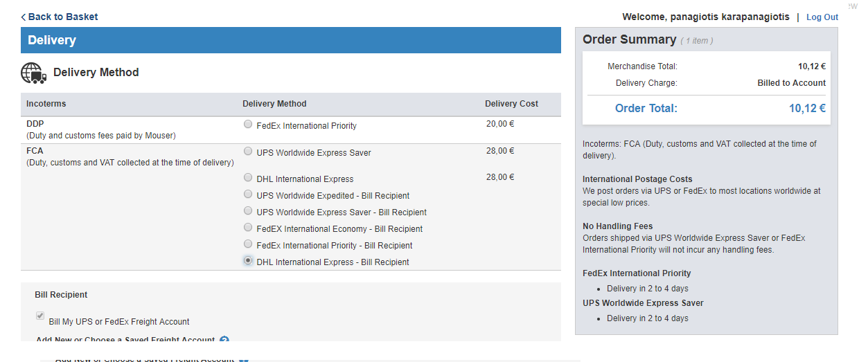The image size is (868, 362).
Task: Open help icon beside Saved Freight Account
Action: pos(224,341)
